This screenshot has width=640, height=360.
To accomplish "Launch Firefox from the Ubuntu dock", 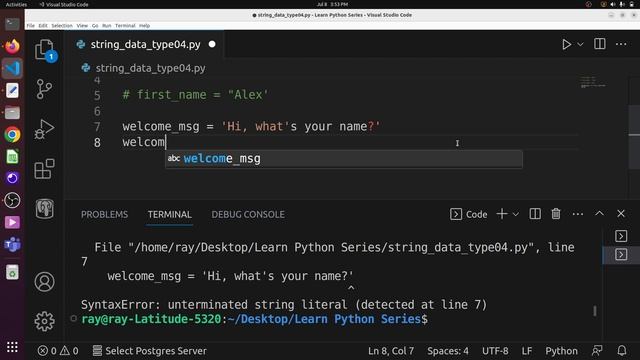I will pos(12,46).
